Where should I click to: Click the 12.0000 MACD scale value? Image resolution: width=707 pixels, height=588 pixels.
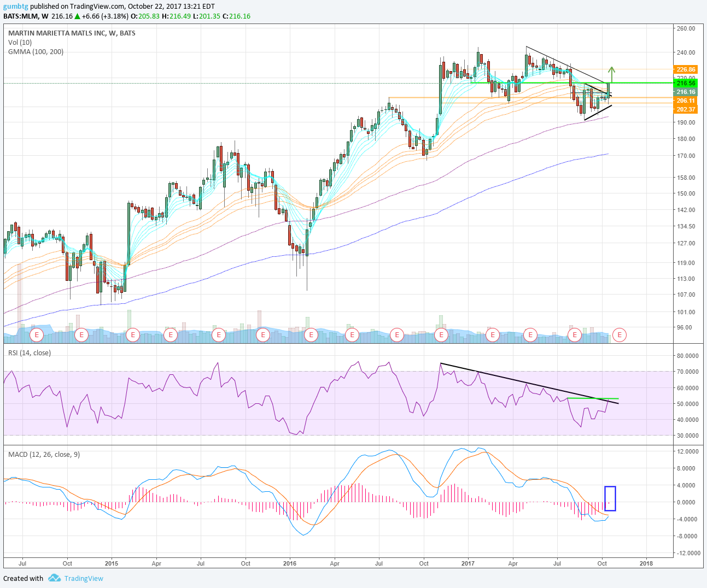tap(687, 451)
